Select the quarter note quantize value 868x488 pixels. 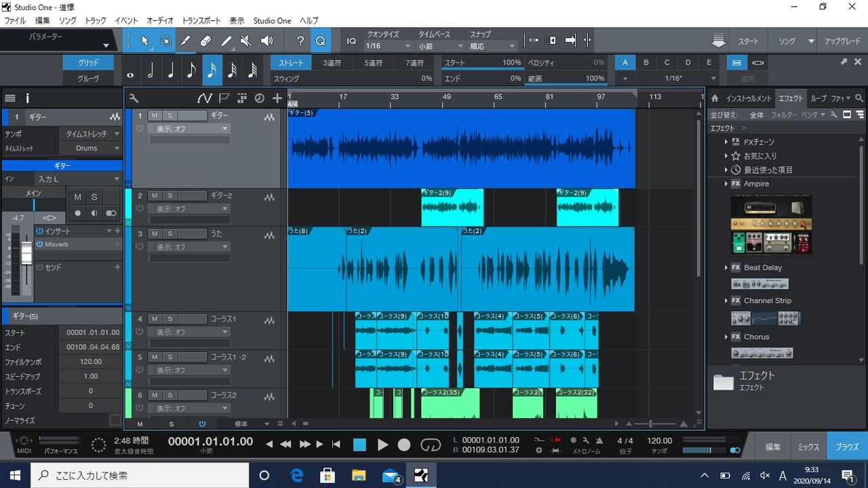tap(171, 70)
